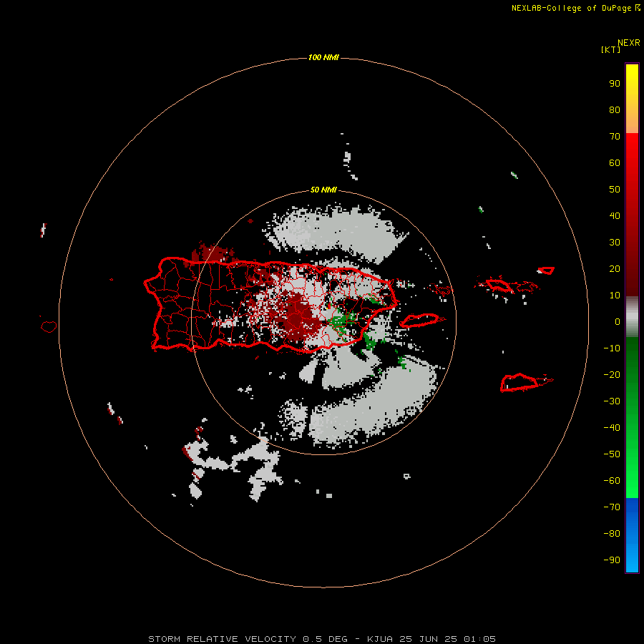Screen dimensions: 644x644
Task: Click the positive 40 knot scale label
Action: click(x=615, y=216)
